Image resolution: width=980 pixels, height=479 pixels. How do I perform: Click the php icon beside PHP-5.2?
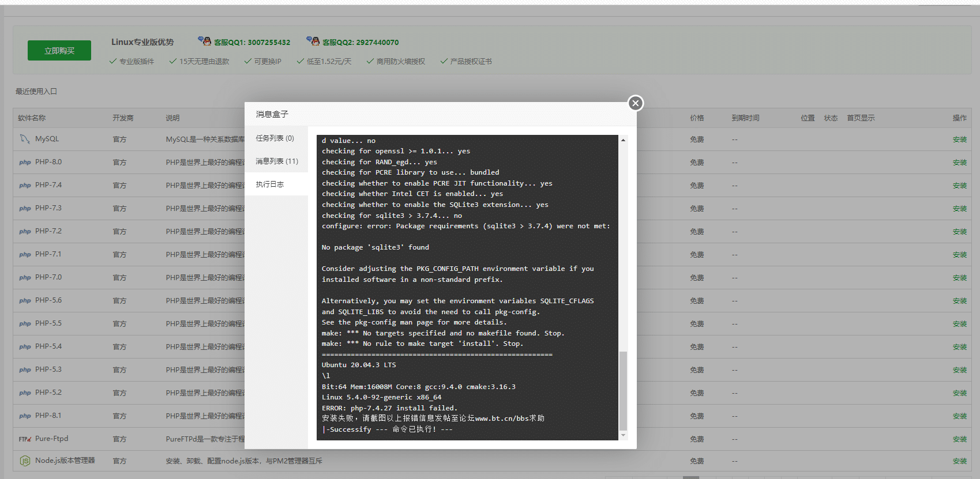25,393
